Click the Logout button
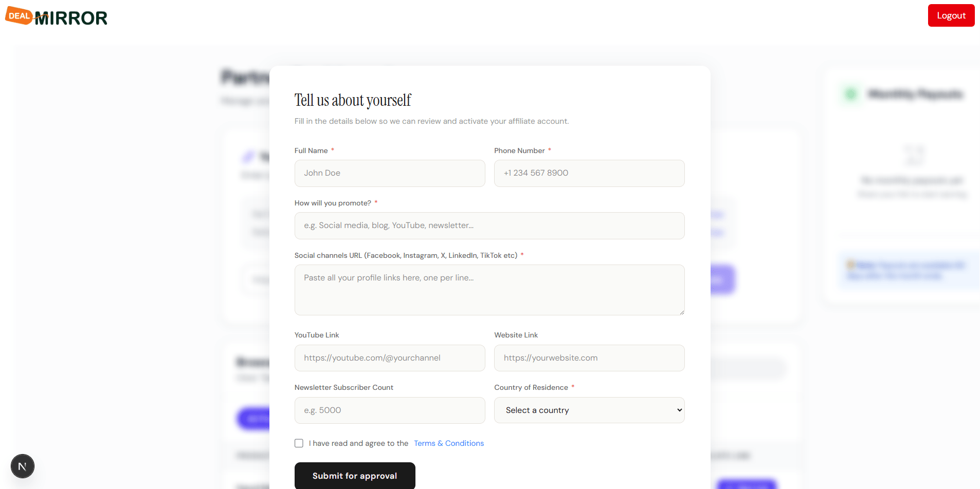This screenshot has height=489, width=980. 951,15
